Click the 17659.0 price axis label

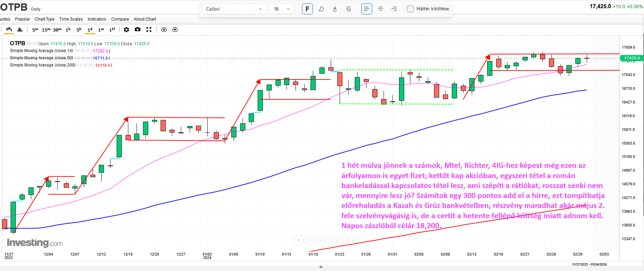[628, 47]
